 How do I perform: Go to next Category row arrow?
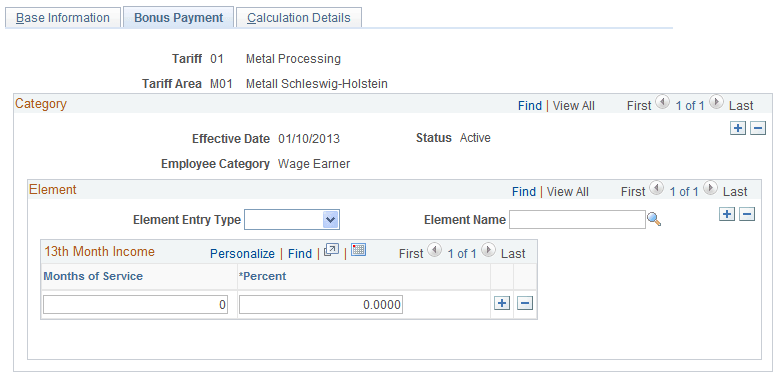[x=716, y=103]
